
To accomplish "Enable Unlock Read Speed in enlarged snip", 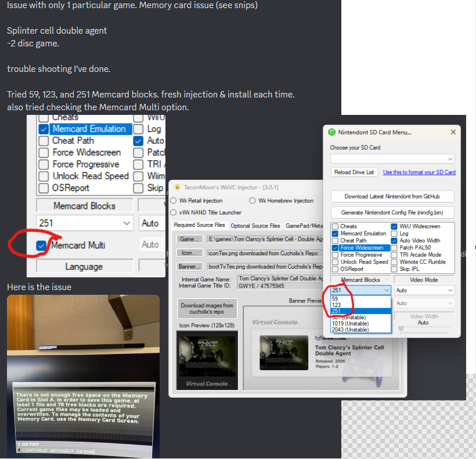I will click(44, 176).
